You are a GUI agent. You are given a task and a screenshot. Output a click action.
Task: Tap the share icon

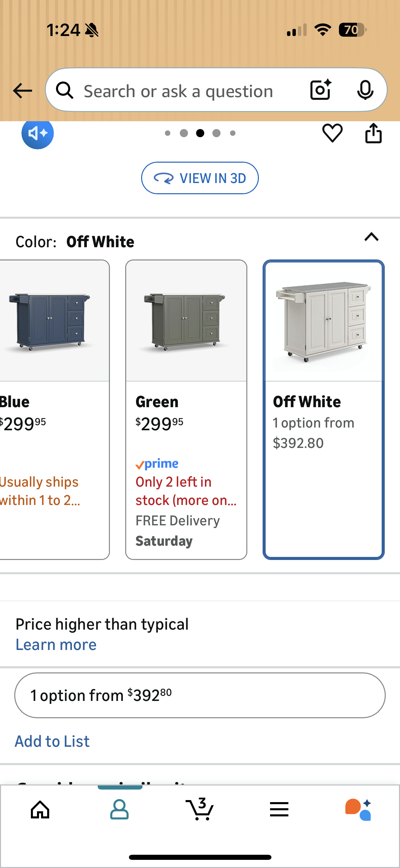click(x=373, y=133)
